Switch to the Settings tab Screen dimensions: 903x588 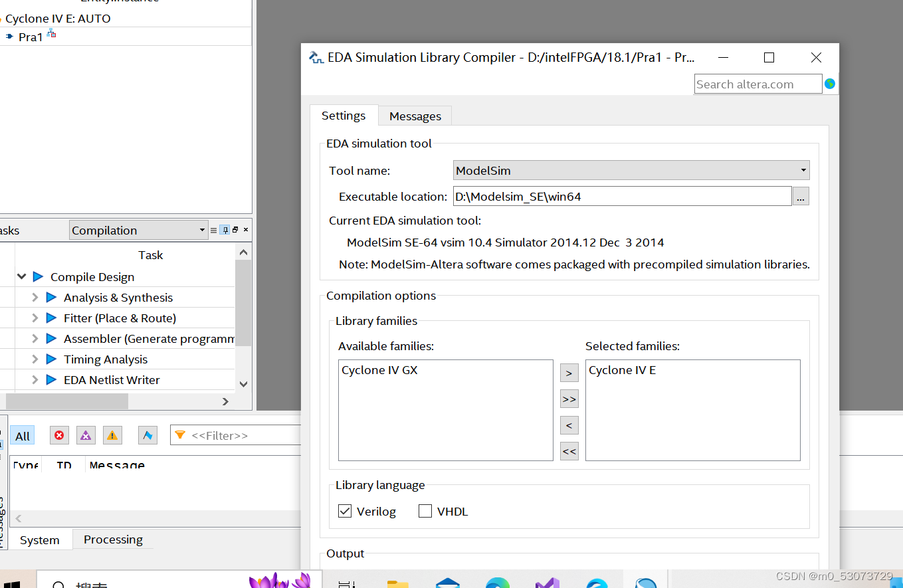pos(344,116)
